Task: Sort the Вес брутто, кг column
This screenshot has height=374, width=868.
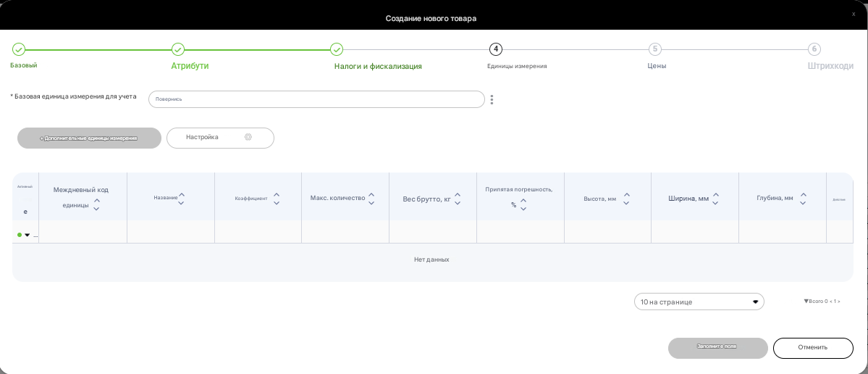Action: point(458,199)
